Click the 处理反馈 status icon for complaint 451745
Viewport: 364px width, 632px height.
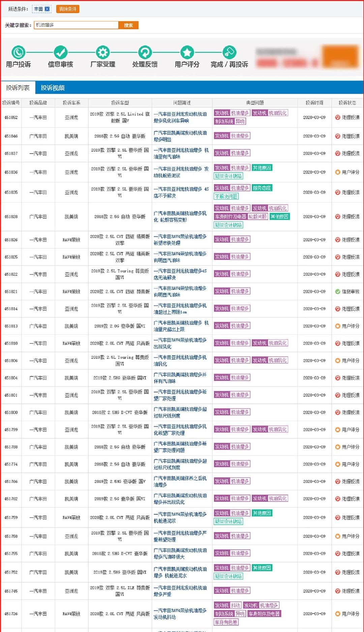coord(337,591)
